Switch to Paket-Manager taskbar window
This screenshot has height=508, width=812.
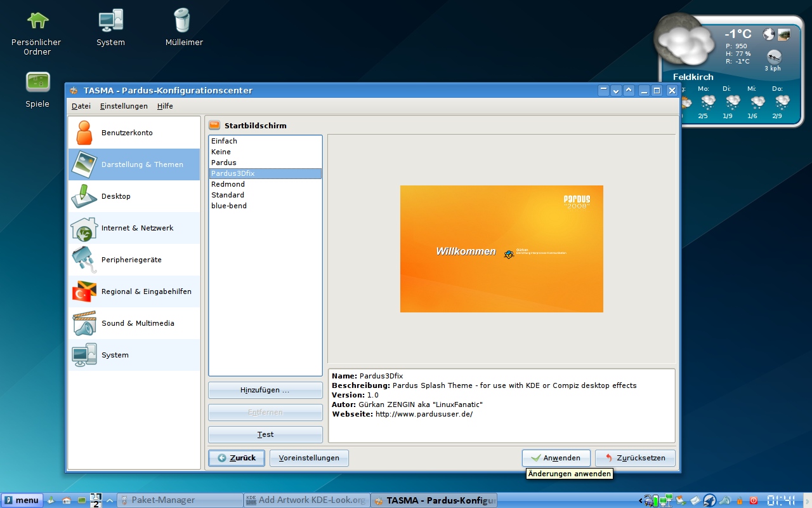[181, 500]
